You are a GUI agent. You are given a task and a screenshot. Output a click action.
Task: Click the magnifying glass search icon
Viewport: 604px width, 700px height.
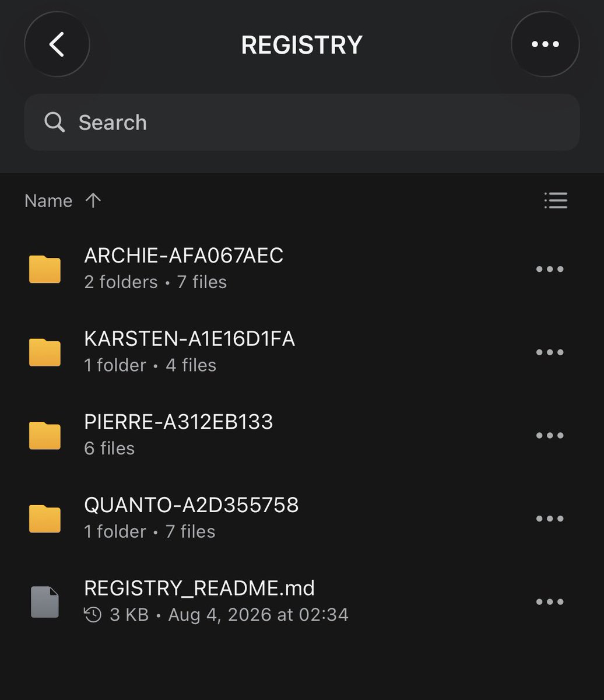[54, 123]
